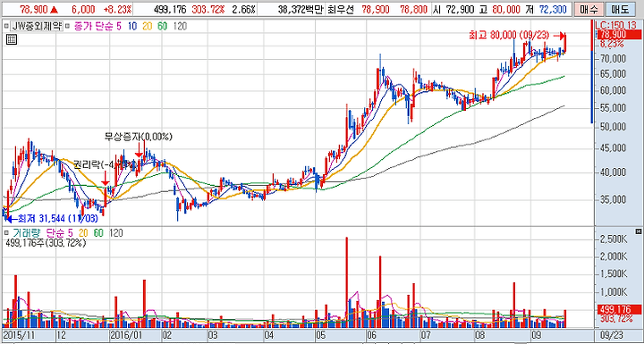Toggle the square marker beside 종가 단순
The image size is (644, 344).
[68, 27]
